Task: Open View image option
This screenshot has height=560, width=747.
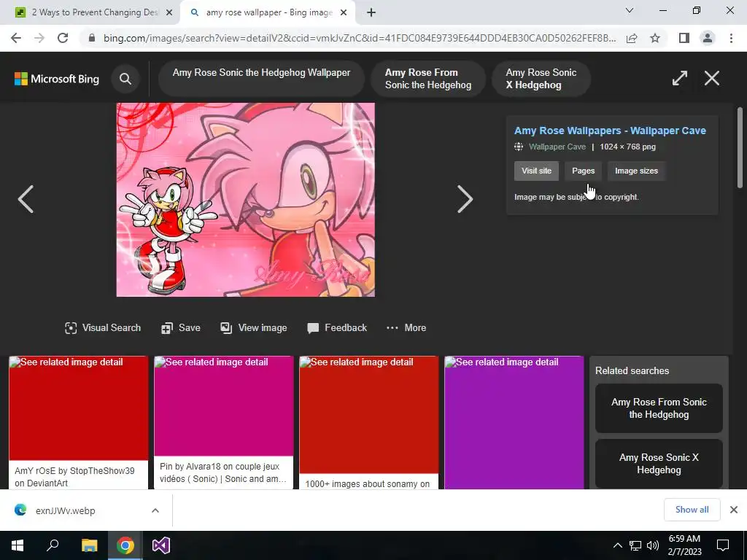Action: tap(253, 327)
